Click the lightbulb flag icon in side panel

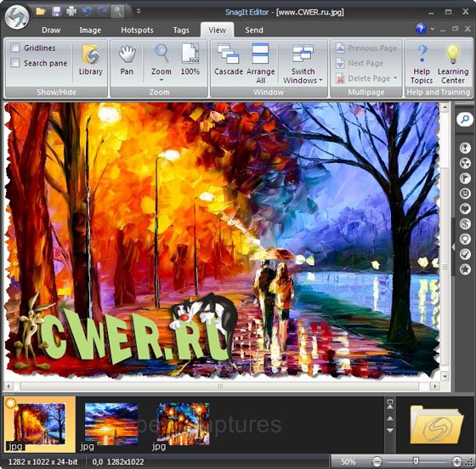pos(465,239)
